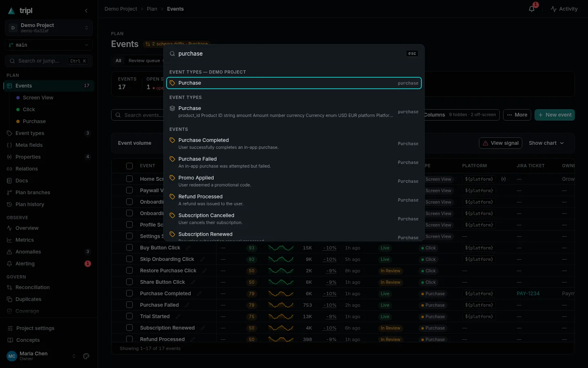Open Project settings sliders icon
The height and width of the screenshot is (368, 588).
pyautogui.click(x=10, y=328)
